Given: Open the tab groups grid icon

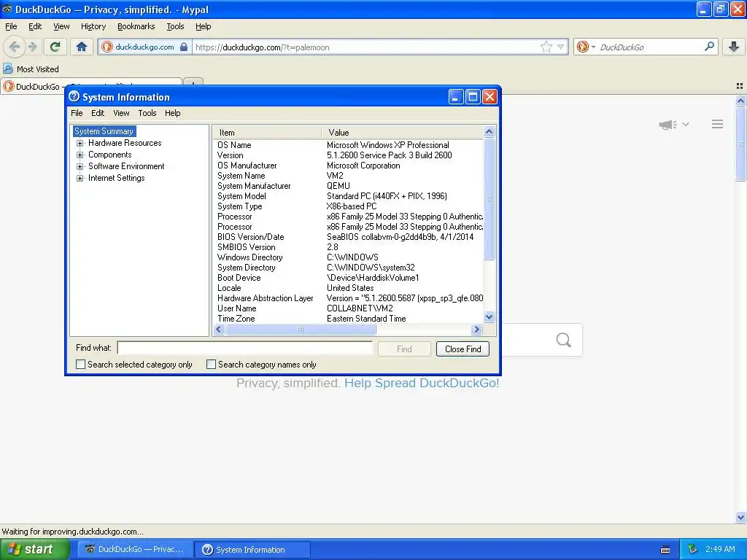Looking at the screenshot, I should pyautogui.click(x=740, y=86).
